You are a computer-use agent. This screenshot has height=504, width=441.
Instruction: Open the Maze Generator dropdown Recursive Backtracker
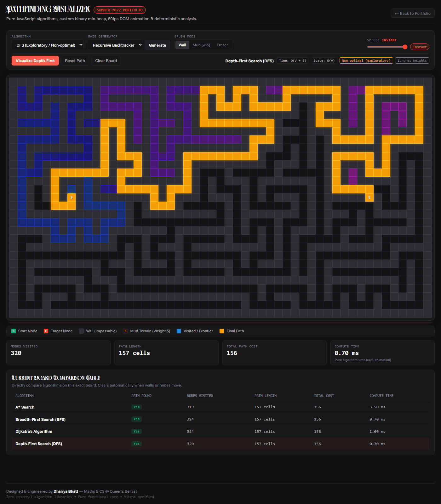(115, 45)
